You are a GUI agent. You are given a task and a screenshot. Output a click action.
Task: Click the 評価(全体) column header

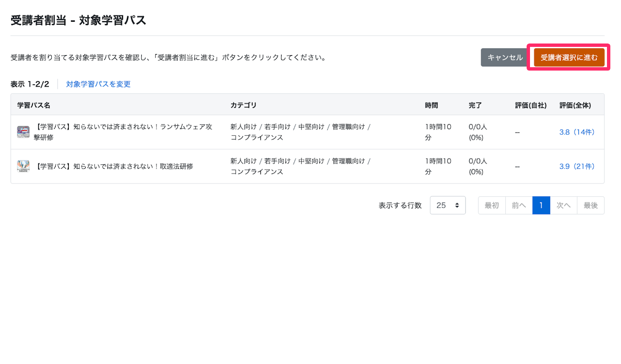pyautogui.click(x=575, y=105)
